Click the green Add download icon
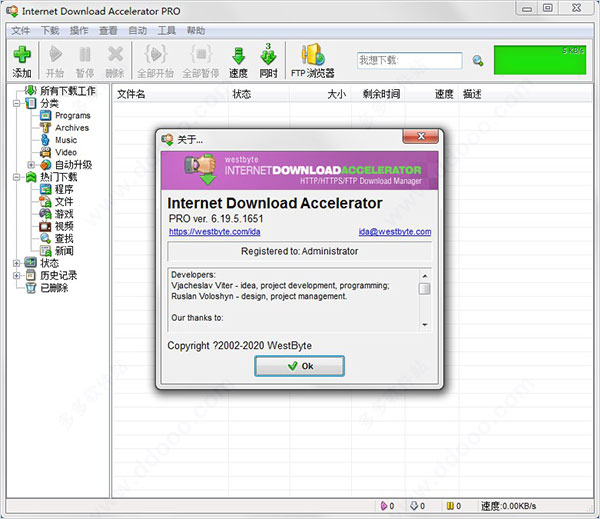600x519 pixels. tap(22, 54)
